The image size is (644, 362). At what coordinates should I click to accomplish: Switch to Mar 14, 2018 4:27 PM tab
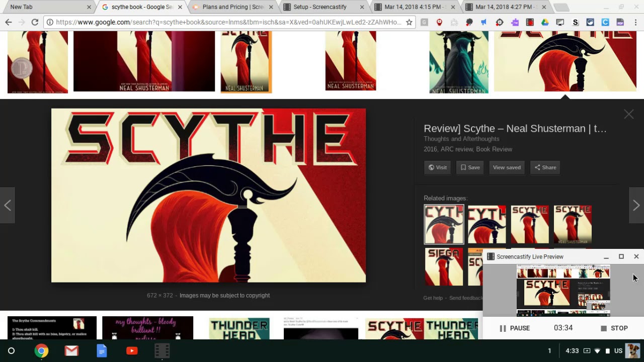coord(505,7)
